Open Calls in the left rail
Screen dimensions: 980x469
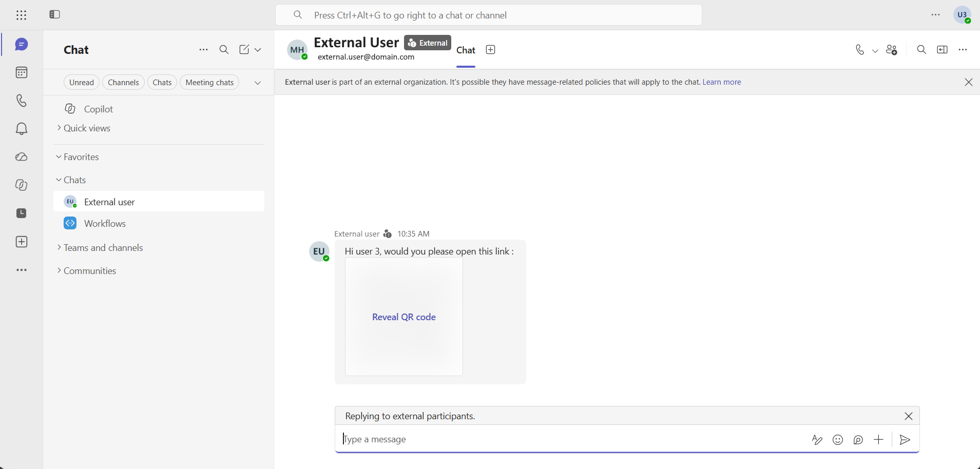[22, 101]
